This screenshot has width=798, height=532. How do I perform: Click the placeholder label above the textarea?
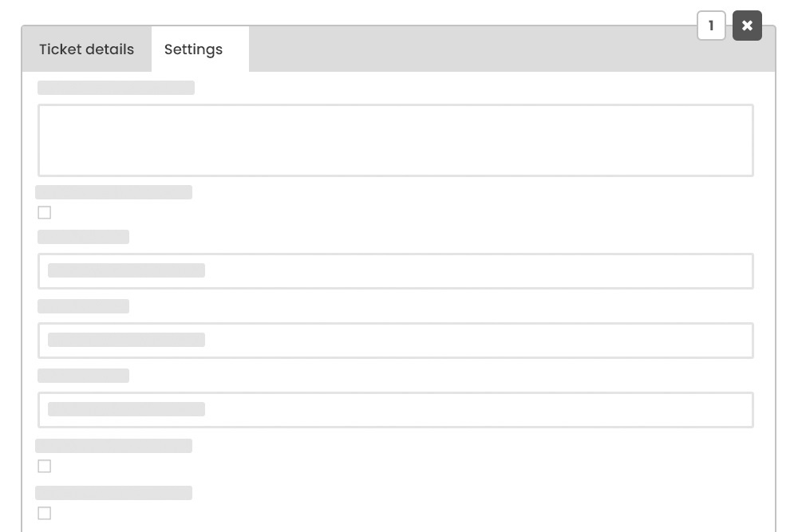(115, 88)
